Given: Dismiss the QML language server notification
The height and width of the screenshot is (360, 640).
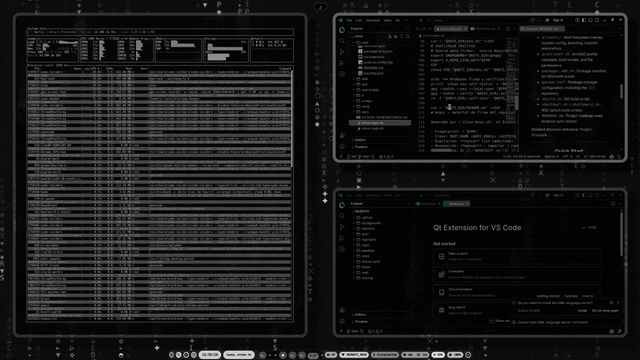Looking at the screenshot, I should coord(618,303).
